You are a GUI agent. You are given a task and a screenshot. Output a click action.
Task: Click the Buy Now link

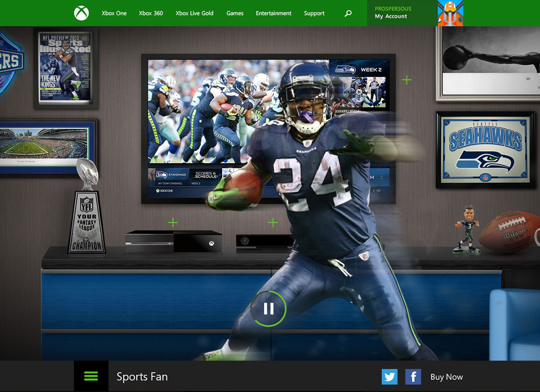(x=446, y=377)
